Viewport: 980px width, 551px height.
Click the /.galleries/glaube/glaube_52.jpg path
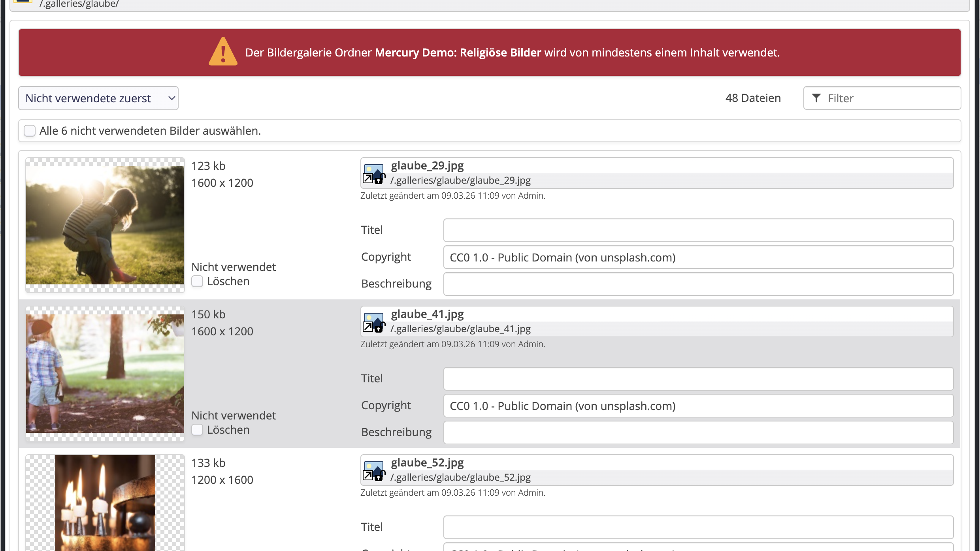click(460, 478)
